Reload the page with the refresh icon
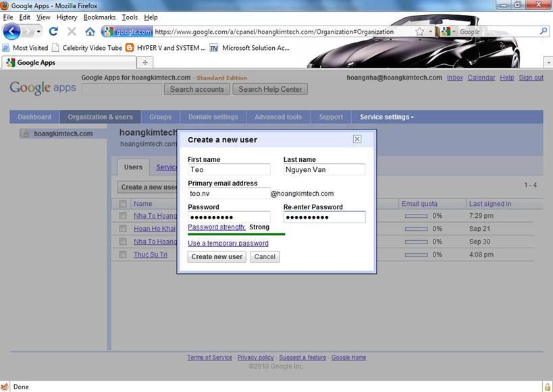 pos(53,32)
